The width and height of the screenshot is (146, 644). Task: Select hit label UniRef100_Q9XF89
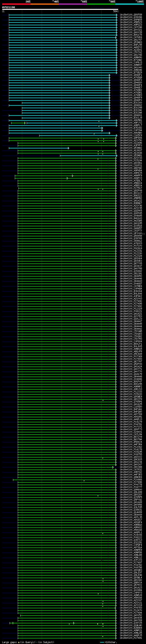[131, 15]
